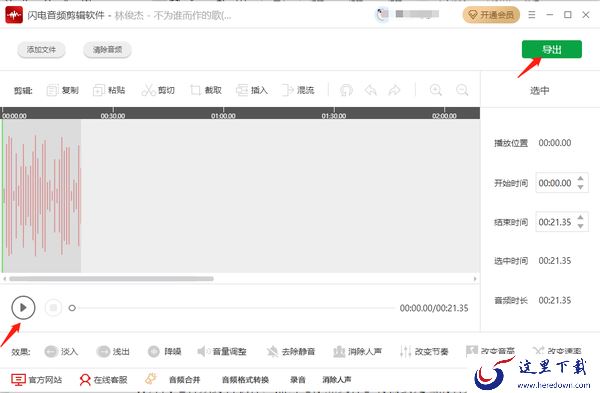The height and width of the screenshot is (393, 600).
Task: Open the 音频格式转换 function
Action: point(245,380)
